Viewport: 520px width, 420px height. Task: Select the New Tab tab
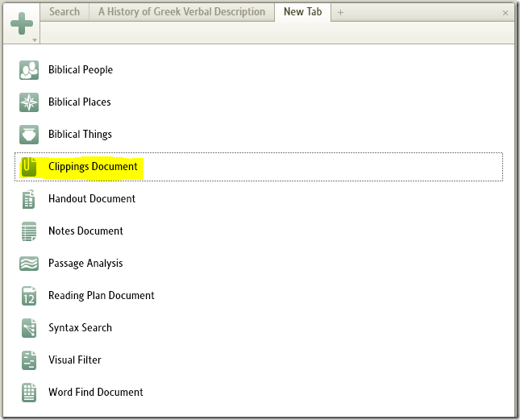302,12
